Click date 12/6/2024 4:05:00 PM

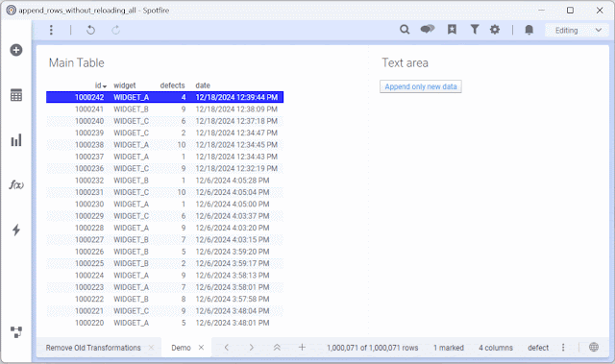[x=233, y=205]
